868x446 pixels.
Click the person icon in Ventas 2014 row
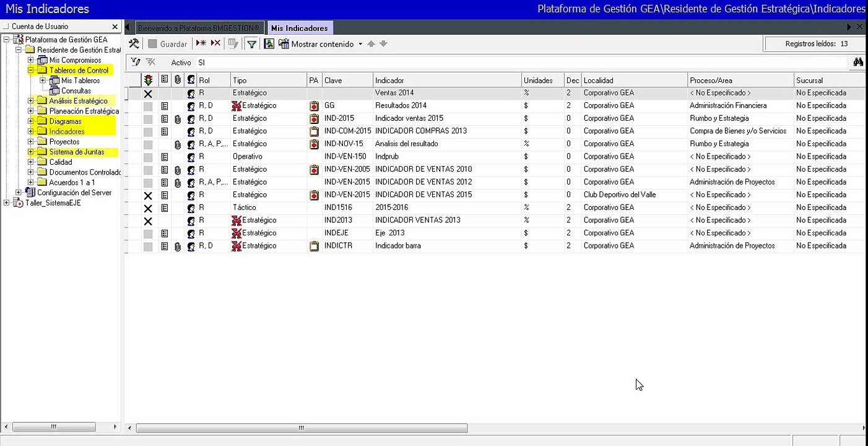[191, 93]
